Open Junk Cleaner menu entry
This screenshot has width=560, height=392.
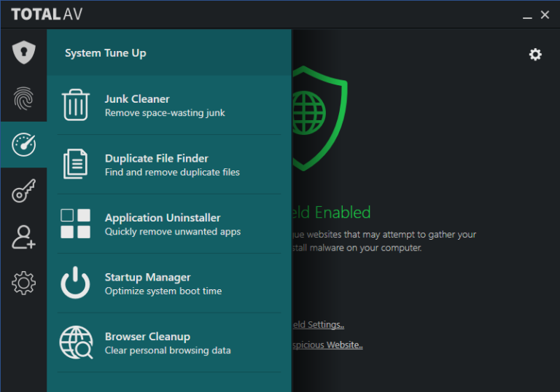pos(169,105)
